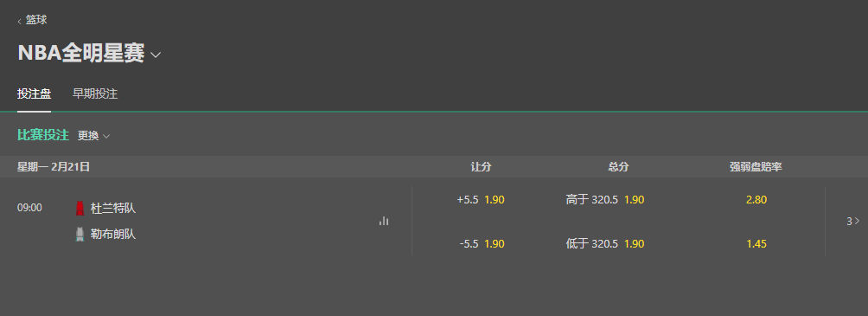Select moneyline odds 2.80 for 杜兰特队
Screen dimensions: 868x316
pyautogui.click(x=756, y=200)
